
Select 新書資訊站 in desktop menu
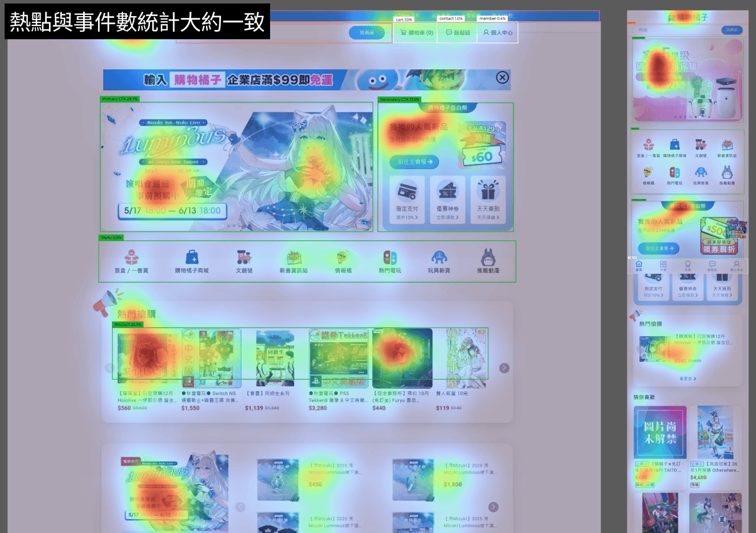click(294, 261)
